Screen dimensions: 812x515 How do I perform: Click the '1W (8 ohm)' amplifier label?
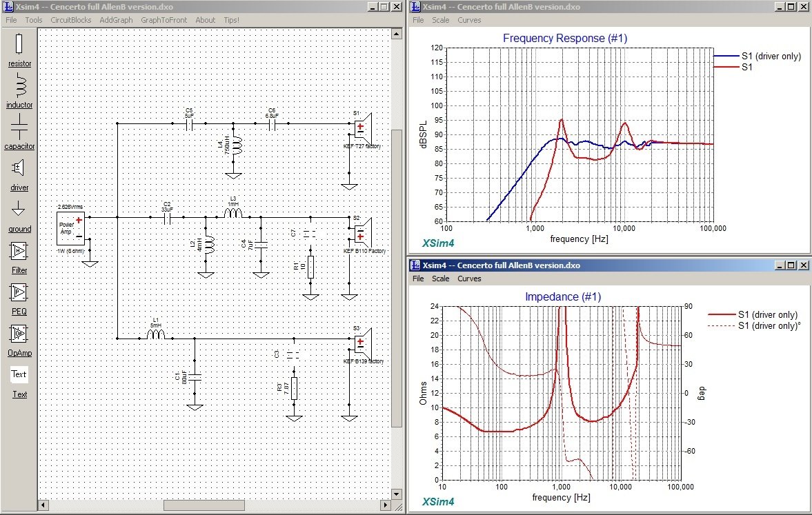click(70, 251)
